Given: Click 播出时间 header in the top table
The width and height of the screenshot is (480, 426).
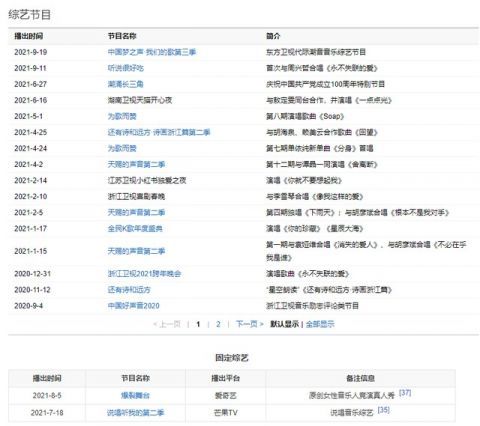Looking at the screenshot, I should pyautogui.click(x=29, y=36).
